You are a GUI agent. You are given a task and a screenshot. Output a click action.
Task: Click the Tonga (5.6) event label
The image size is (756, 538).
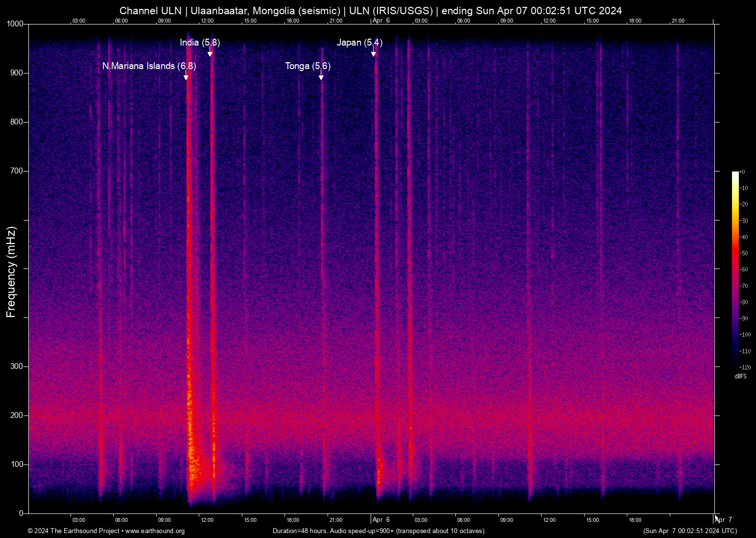307,66
